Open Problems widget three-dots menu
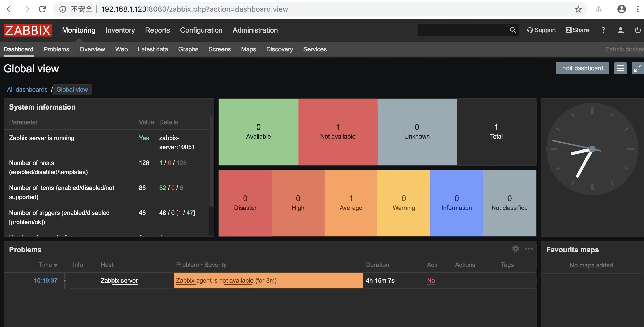644x327 pixels. [529, 249]
